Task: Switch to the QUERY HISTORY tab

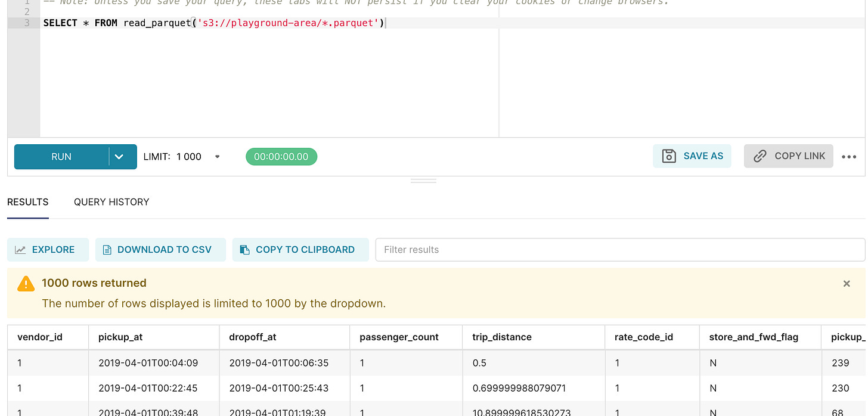Action: pyautogui.click(x=111, y=201)
